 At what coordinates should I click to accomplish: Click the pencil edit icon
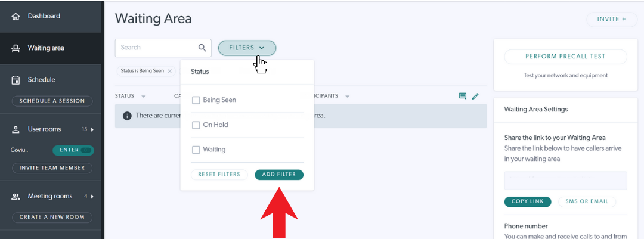coord(475,96)
